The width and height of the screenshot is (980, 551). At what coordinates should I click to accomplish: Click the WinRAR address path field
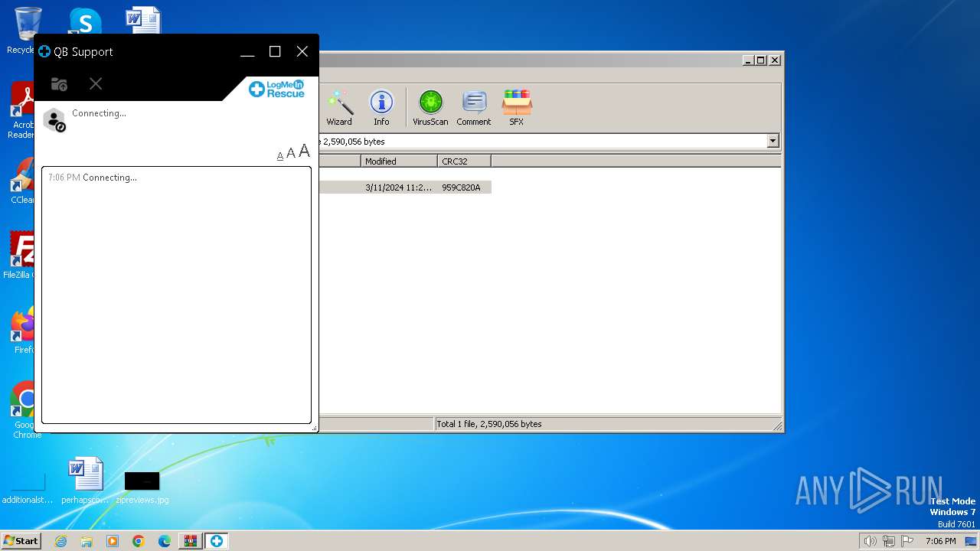(544, 142)
